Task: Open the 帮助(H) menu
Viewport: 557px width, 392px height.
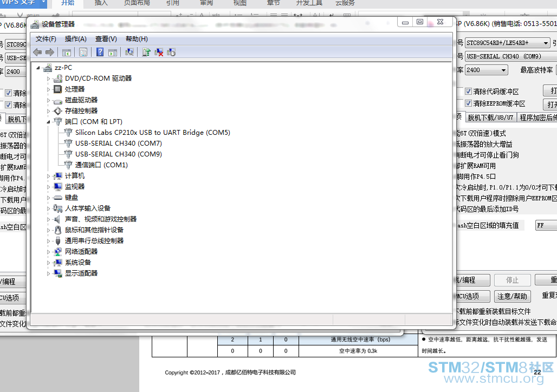Action: click(137, 39)
